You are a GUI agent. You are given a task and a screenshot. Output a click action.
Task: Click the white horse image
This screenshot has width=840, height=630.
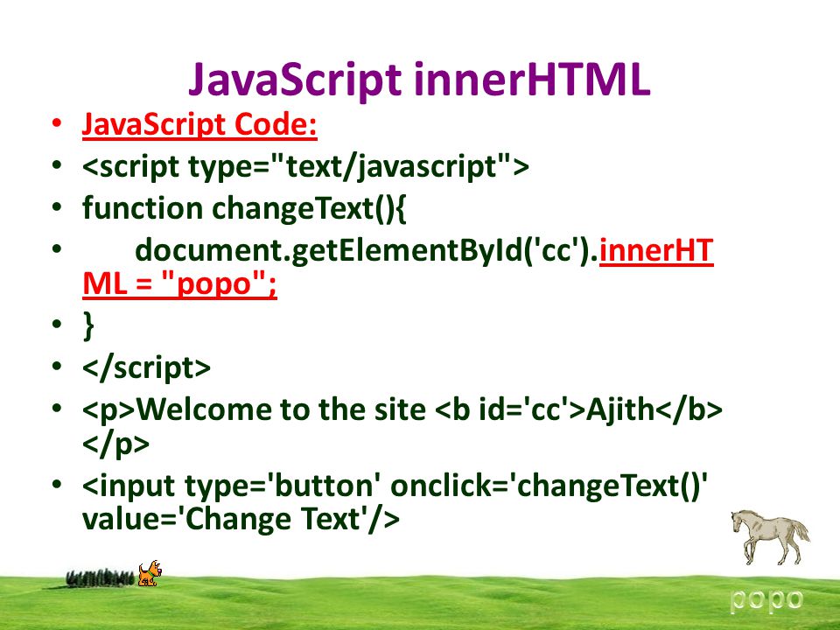770,536
